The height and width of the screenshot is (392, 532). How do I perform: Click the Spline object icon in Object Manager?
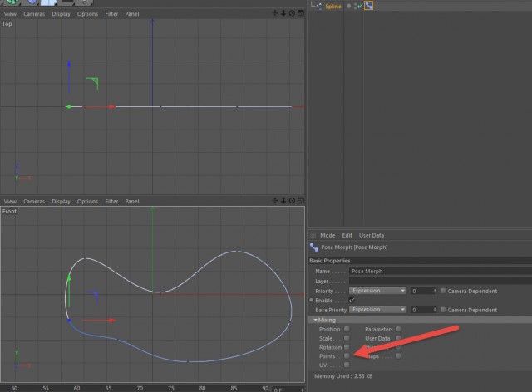318,6
